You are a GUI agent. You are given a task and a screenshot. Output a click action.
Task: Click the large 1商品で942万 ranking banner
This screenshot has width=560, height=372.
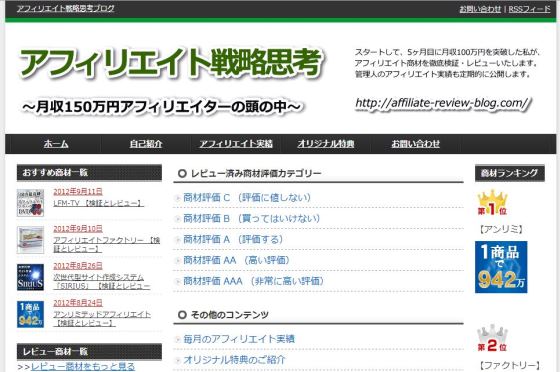501,267
